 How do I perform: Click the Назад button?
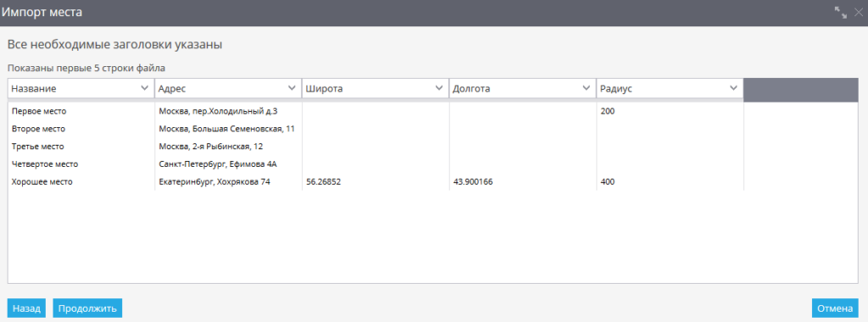coord(26,308)
